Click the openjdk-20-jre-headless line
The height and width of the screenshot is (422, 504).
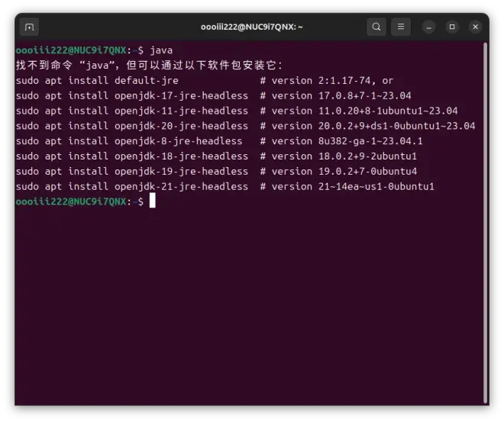[x=246, y=126]
